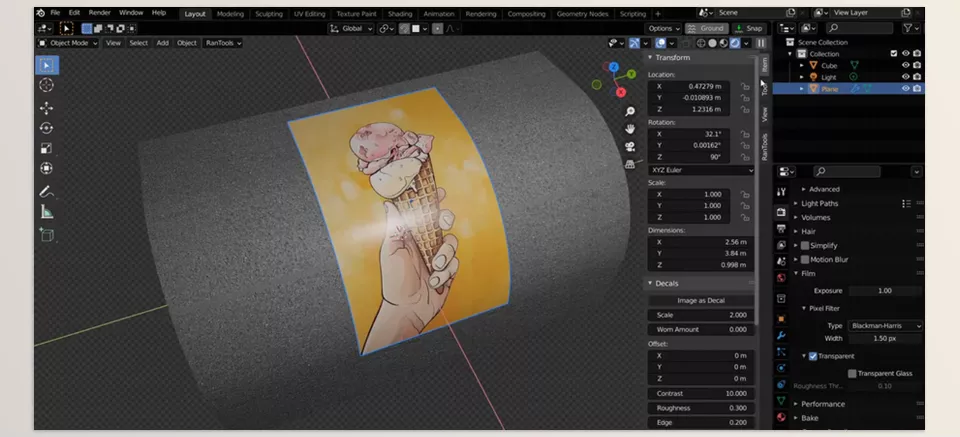Expand the Light Paths panel
960x437 pixels.
click(795, 204)
